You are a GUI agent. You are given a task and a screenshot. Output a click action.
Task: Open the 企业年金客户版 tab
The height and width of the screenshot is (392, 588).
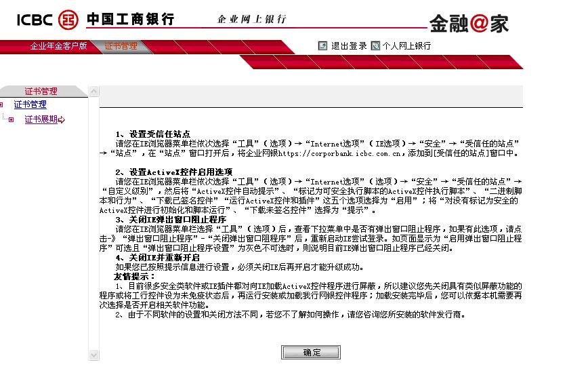(x=58, y=46)
